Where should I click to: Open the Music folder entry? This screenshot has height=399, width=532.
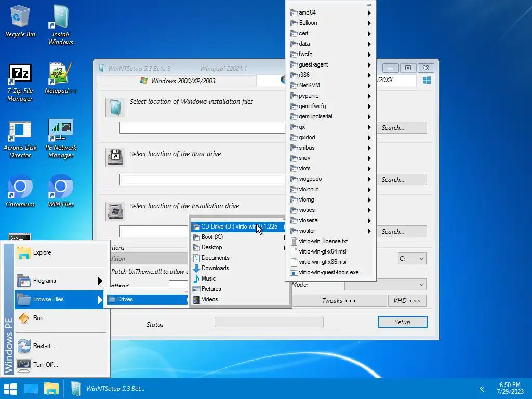click(x=239, y=278)
